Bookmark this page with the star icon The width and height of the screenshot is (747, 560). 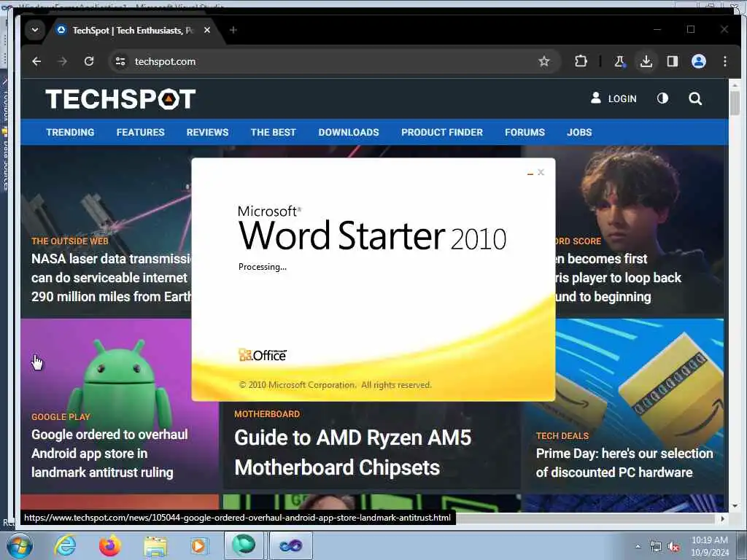pos(544,61)
